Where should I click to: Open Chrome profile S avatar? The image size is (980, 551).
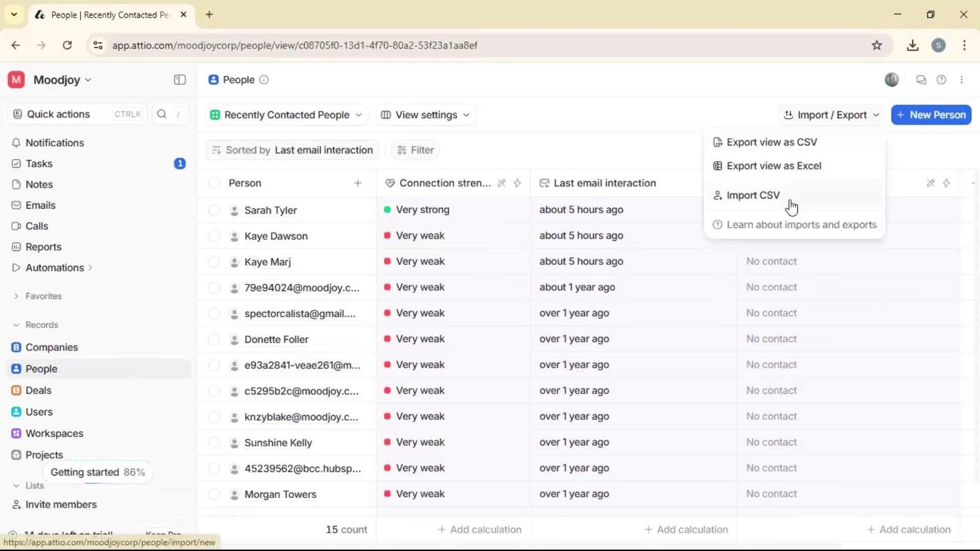[x=938, y=45]
